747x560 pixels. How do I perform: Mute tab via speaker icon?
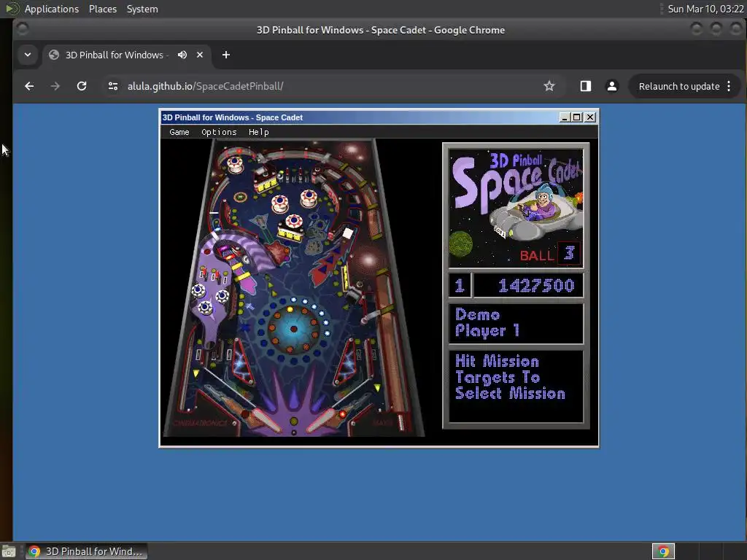182,55
